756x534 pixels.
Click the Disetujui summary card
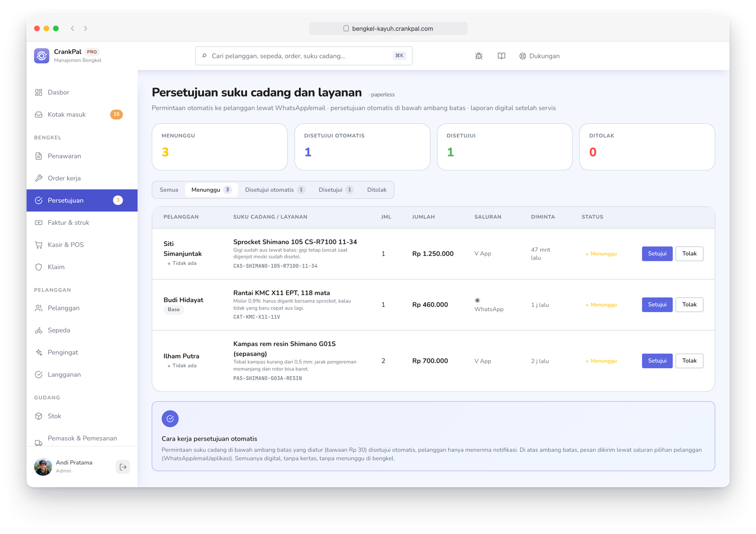click(x=505, y=147)
